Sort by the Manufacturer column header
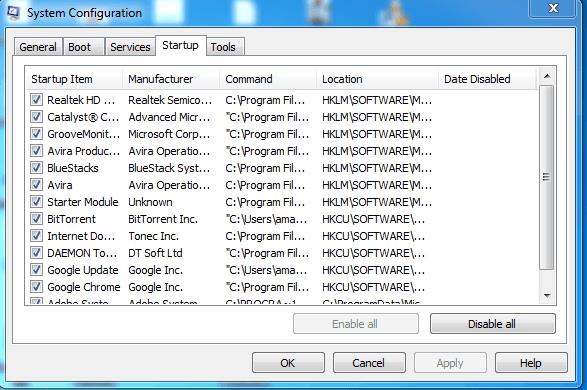The width and height of the screenshot is (587, 390). (x=171, y=79)
